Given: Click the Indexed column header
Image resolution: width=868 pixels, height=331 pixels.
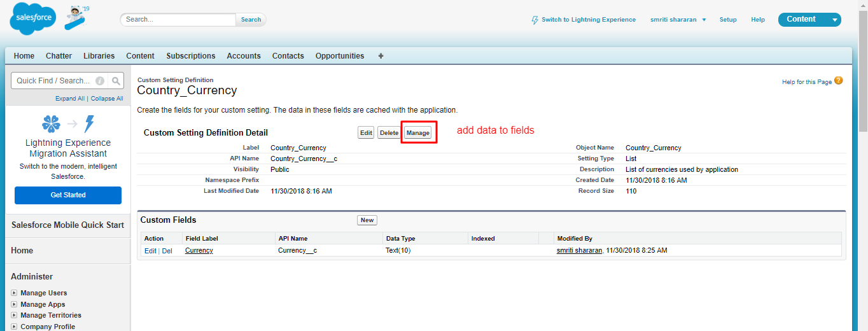Looking at the screenshot, I should [483, 239].
